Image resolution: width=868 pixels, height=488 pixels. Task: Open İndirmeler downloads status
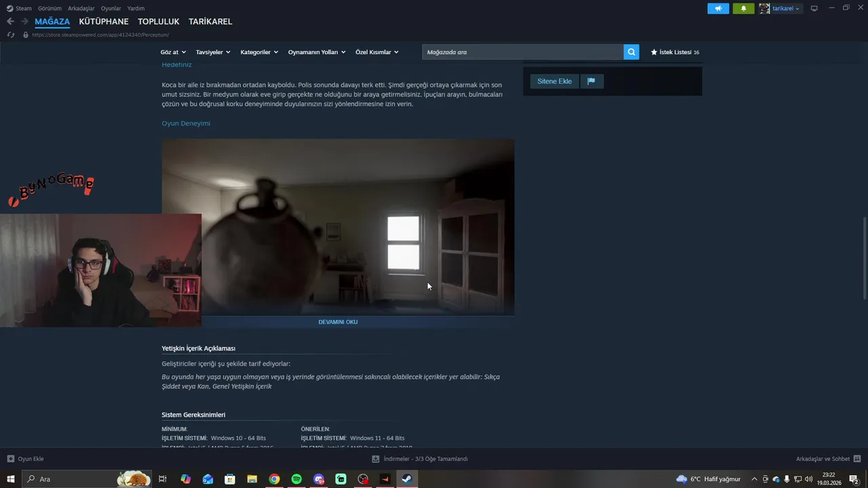pyautogui.click(x=420, y=459)
